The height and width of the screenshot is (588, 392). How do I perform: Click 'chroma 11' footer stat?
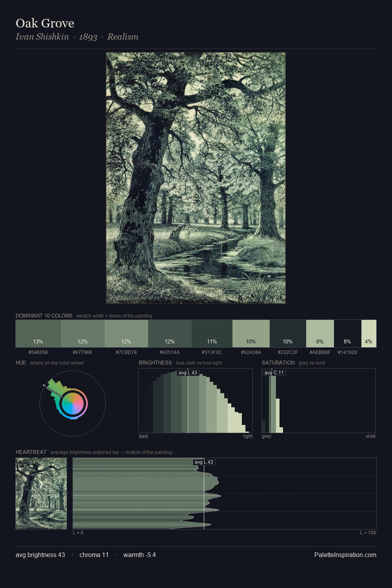94,555
